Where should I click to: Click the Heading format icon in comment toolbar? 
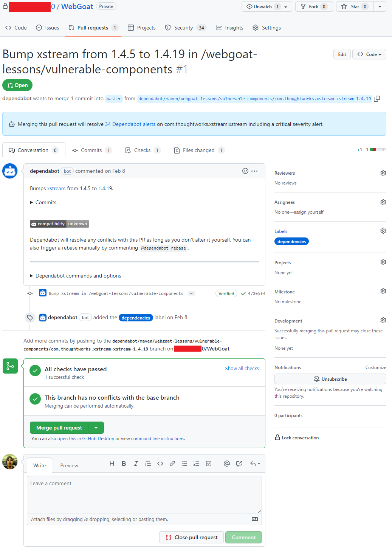pyautogui.click(x=112, y=464)
